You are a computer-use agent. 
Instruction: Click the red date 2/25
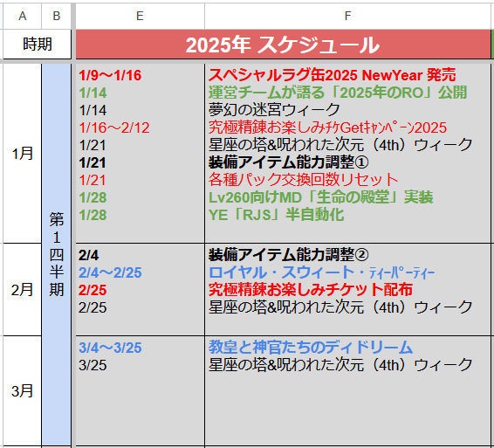click(93, 290)
